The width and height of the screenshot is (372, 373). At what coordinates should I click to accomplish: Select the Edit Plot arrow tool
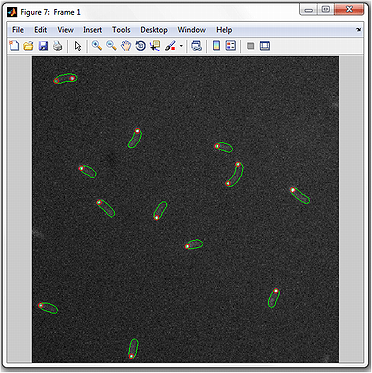[x=78, y=46]
